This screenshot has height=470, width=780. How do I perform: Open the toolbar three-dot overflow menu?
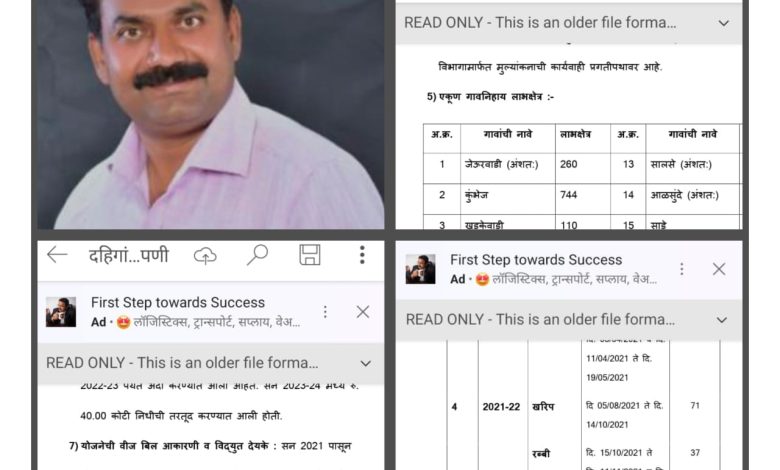(x=362, y=255)
